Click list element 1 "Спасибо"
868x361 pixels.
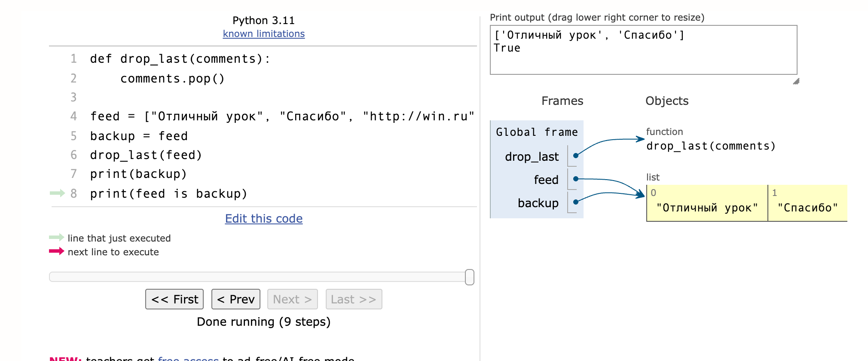[807, 203]
